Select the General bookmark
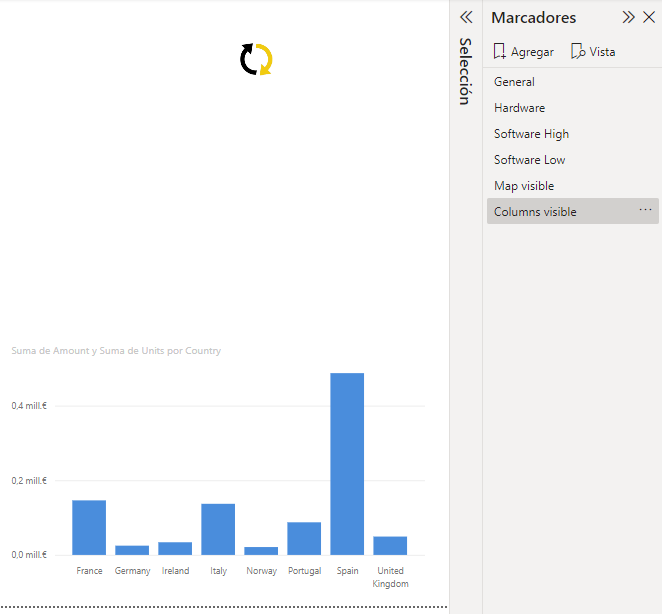Viewport: 662px width, 614px height. pyautogui.click(x=514, y=82)
